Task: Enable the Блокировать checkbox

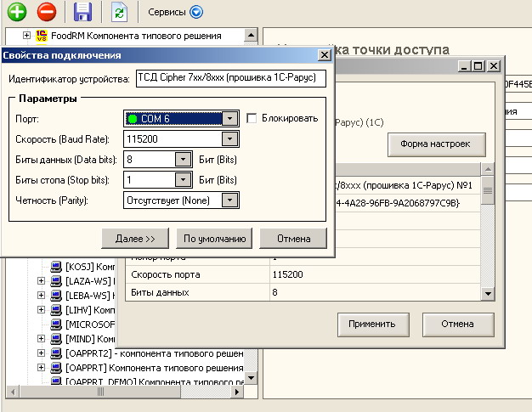Action: coord(252,118)
